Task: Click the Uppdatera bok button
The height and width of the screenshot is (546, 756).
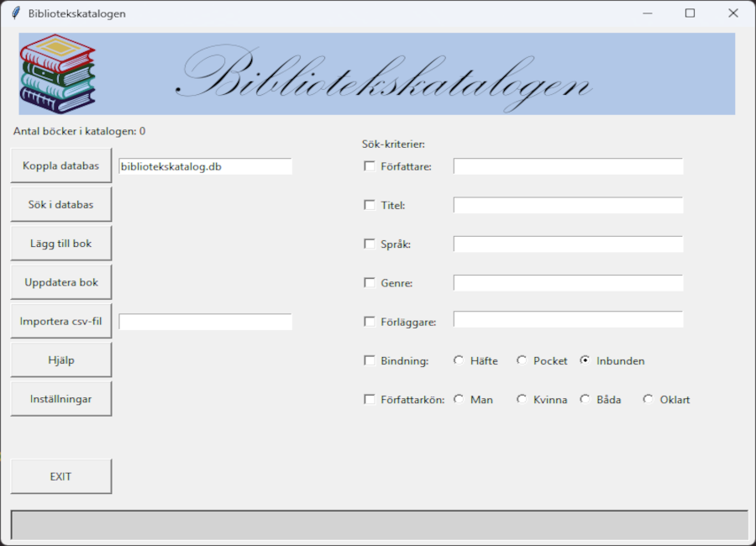Action: (61, 282)
